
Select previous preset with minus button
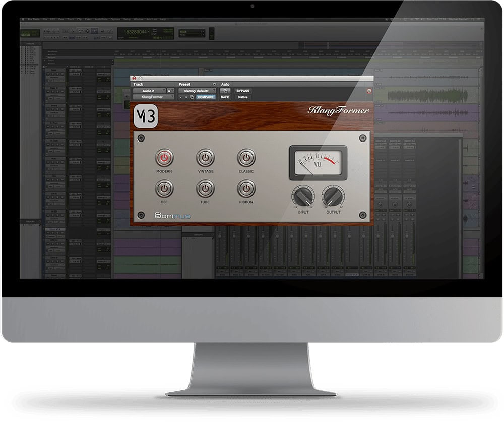point(180,97)
